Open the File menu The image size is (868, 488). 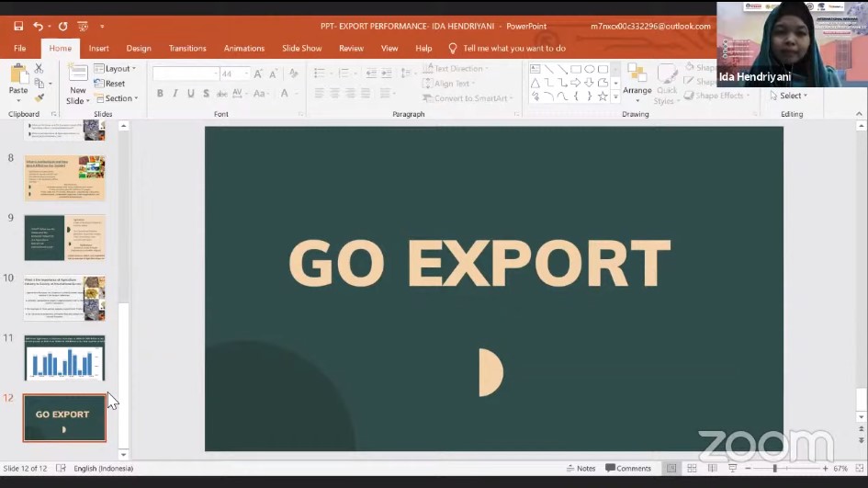point(20,48)
